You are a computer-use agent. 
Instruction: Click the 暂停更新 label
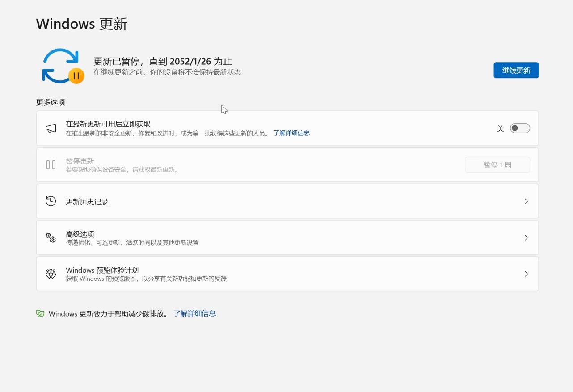click(80, 161)
